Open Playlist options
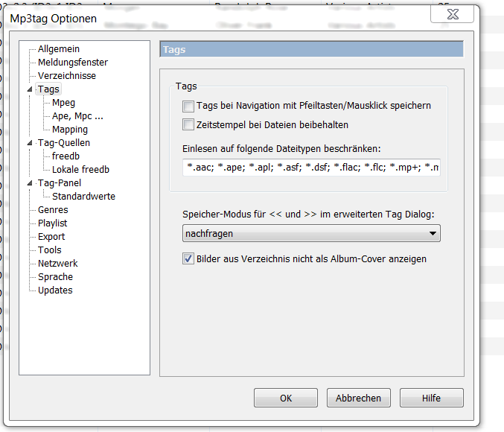Screen dimensions: 504x432 click(x=53, y=223)
